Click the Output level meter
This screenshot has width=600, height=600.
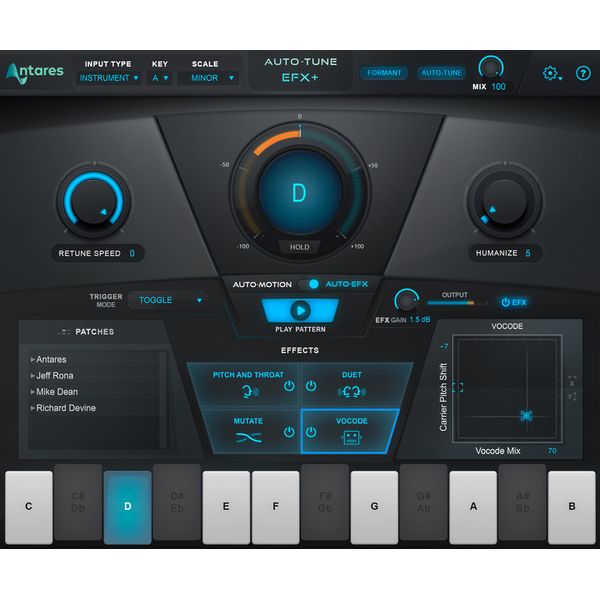[457, 303]
